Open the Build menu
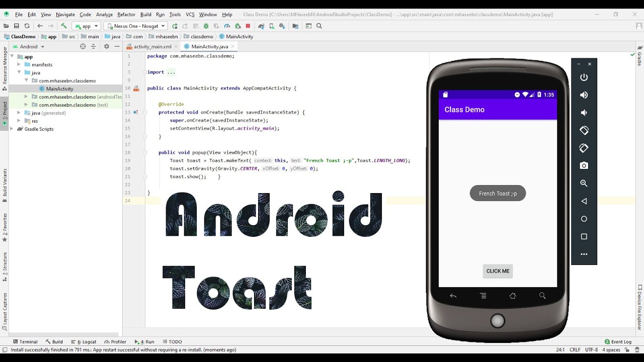Screen dimensions: 644x362 146,15
